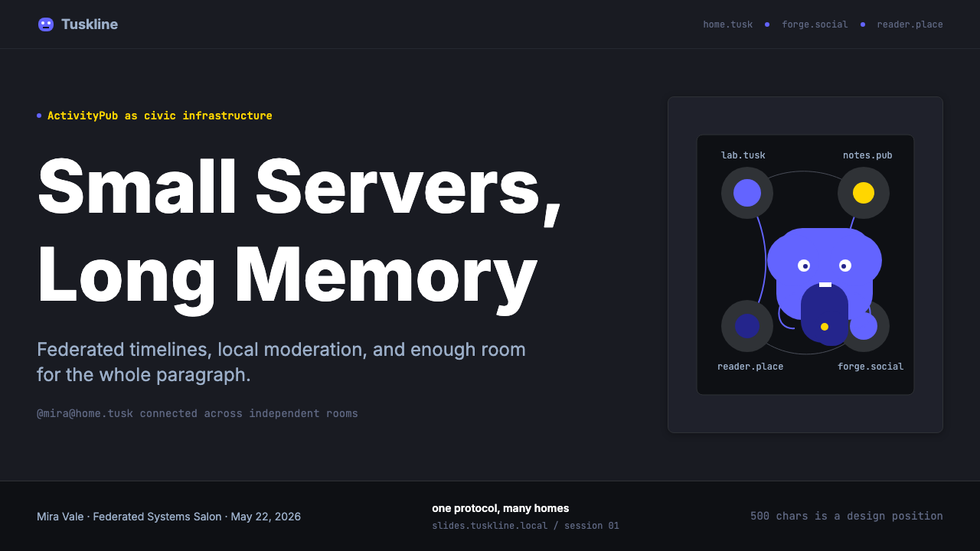Open reader.place in the header
This screenshot has height=551, width=980.
[910, 24]
